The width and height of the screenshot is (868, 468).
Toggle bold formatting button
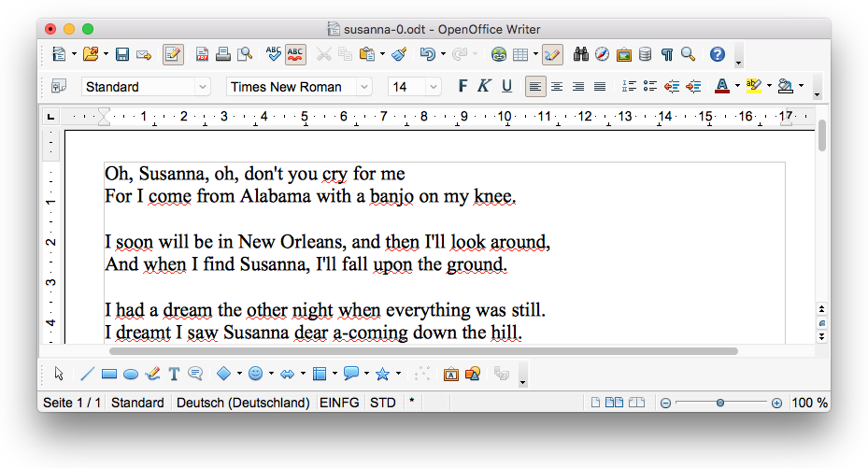[462, 86]
